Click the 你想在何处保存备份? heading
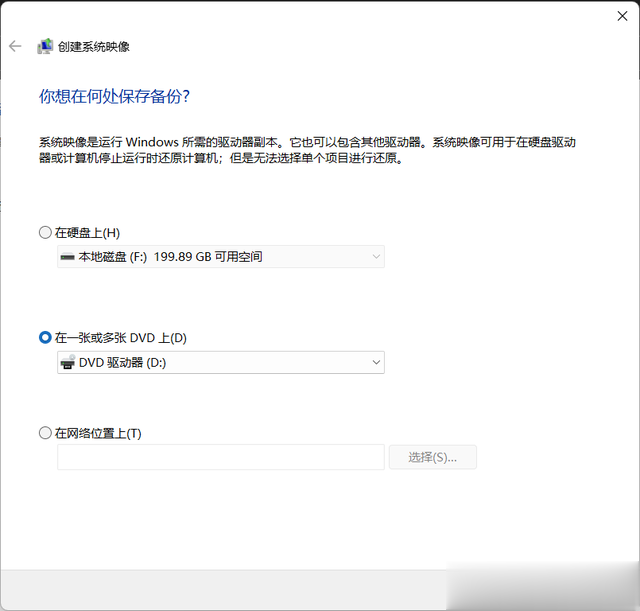The width and height of the screenshot is (640, 611). (x=114, y=97)
